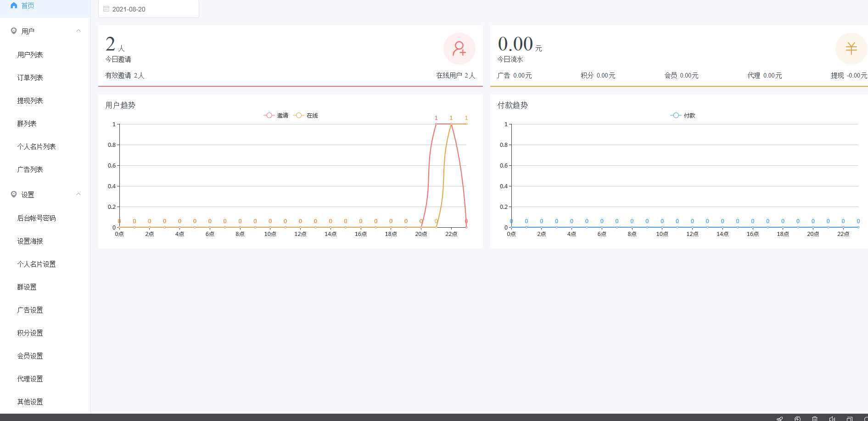The height and width of the screenshot is (421, 868).
Task: Click the rocket icon in bottom bar
Action: point(779,418)
